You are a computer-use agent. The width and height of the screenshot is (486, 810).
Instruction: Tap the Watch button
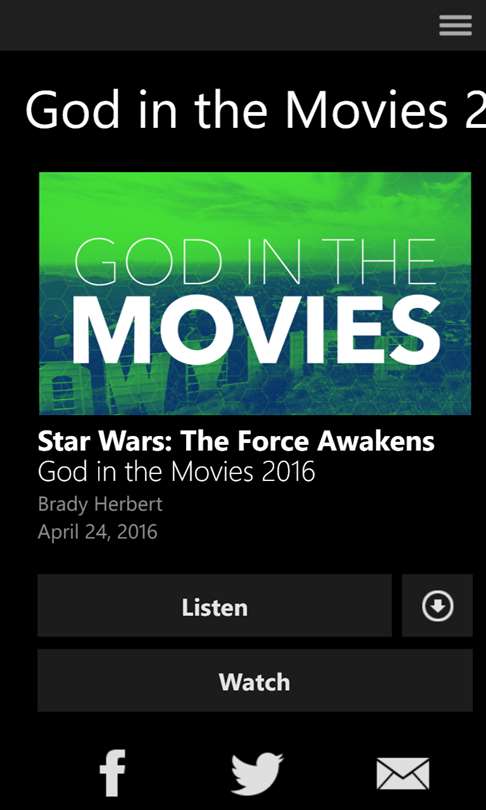[x=255, y=681]
